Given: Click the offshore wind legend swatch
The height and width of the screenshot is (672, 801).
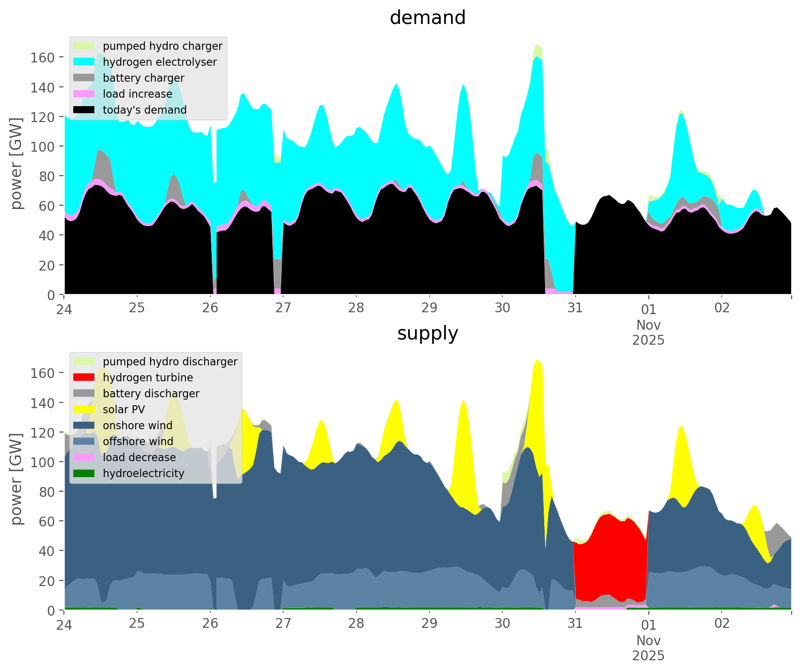Looking at the screenshot, I should coord(85,441).
